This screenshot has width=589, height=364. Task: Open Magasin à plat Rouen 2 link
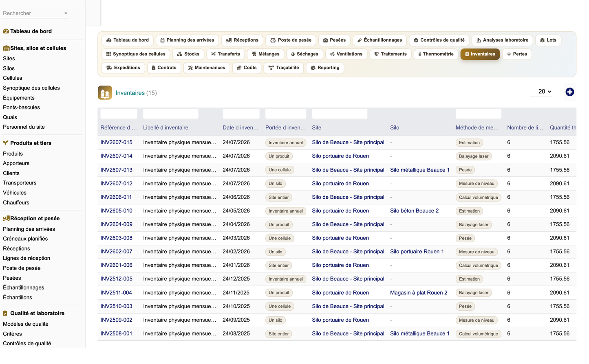419,293
